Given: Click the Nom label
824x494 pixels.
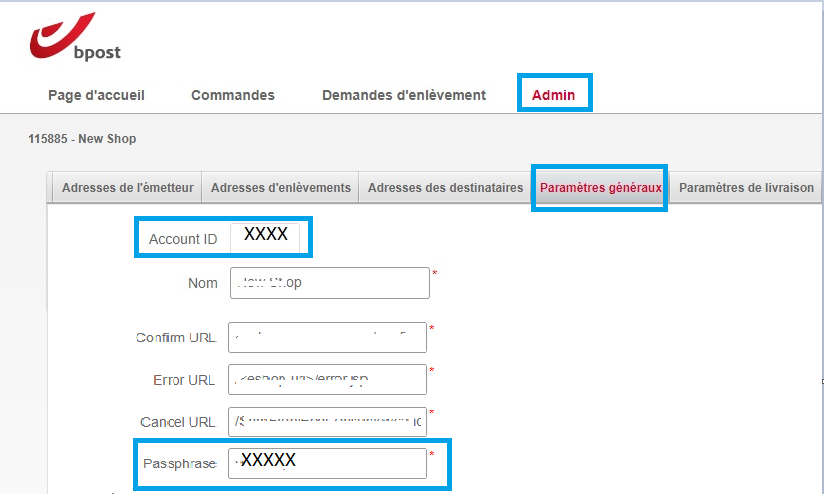Looking at the screenshot, I should [203, 283].
